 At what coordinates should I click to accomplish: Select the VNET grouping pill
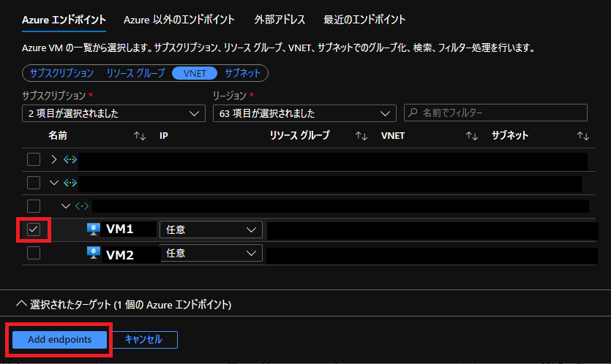(195, 73)
